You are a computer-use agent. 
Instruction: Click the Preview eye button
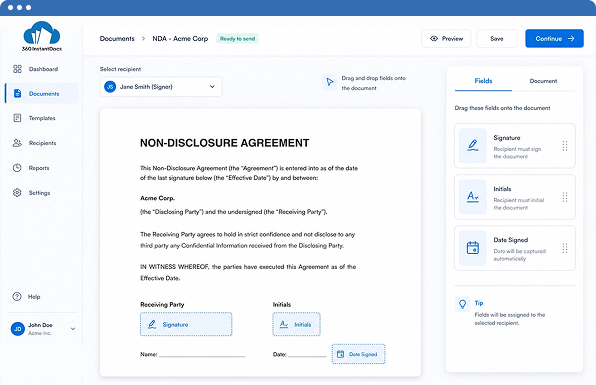(x=446, y=38)
